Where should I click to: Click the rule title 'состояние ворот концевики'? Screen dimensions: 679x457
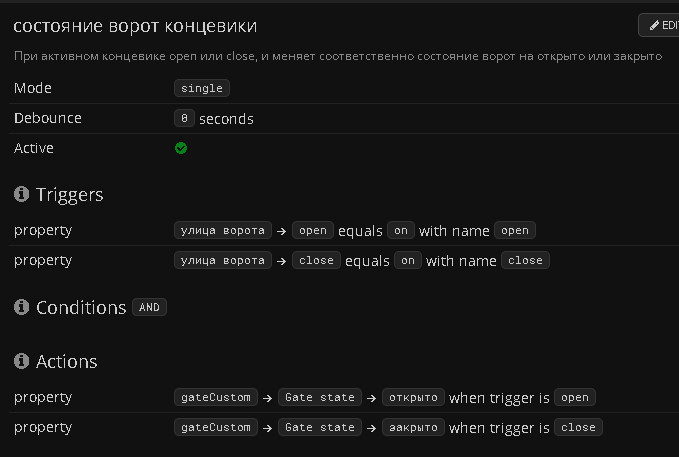click(x=141, y=26)
